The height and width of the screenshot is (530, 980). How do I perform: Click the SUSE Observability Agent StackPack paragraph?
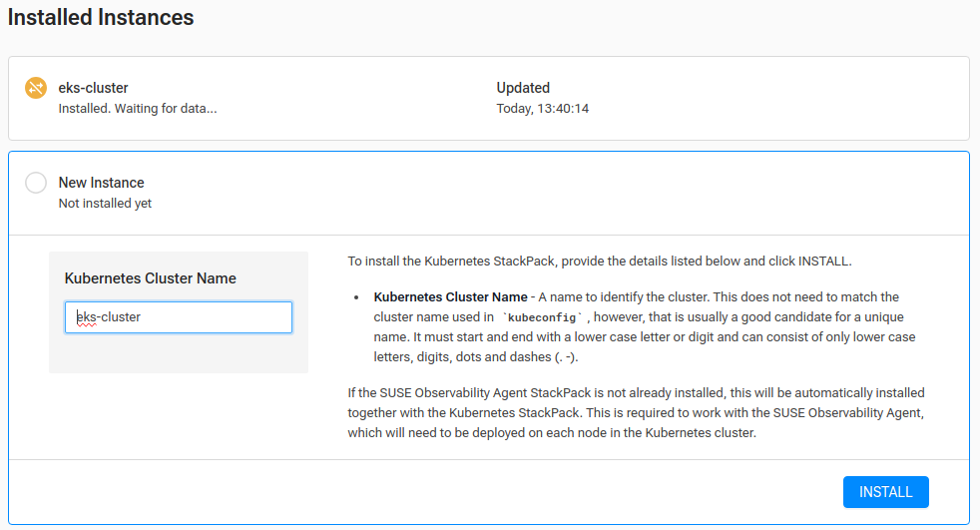(x=636, y=413)
